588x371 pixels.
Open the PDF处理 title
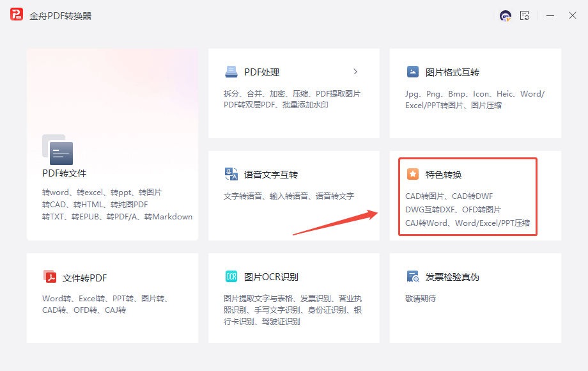click(261, 72)
